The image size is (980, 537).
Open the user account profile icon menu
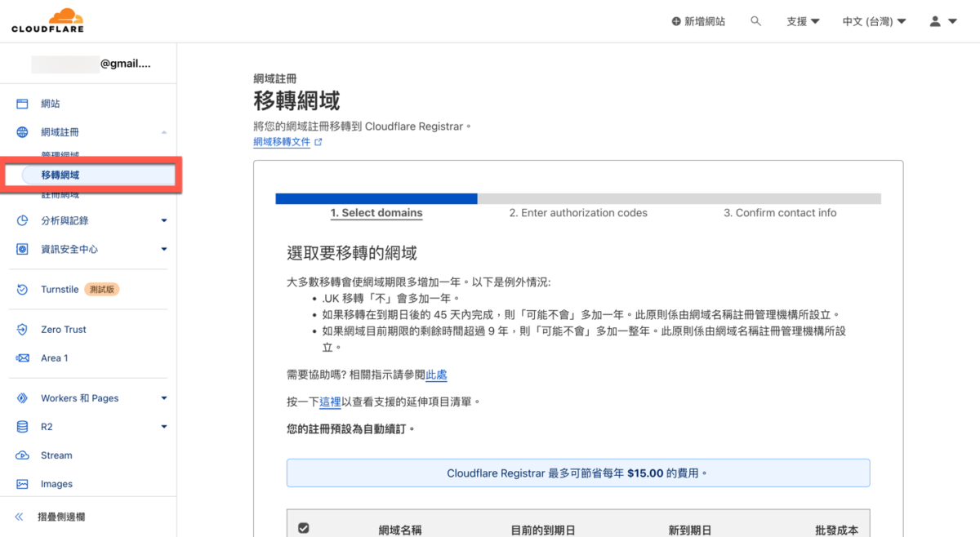pyautogui.click(x=943, y=21)
